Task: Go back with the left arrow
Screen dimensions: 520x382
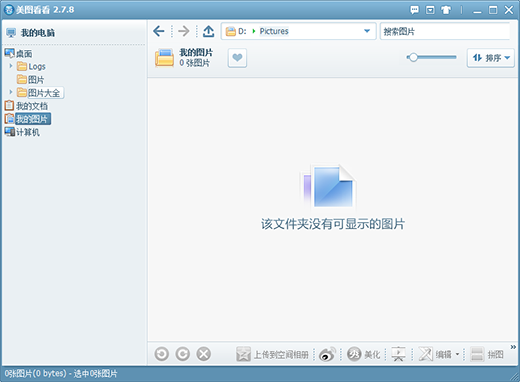Action: (159, 31)
